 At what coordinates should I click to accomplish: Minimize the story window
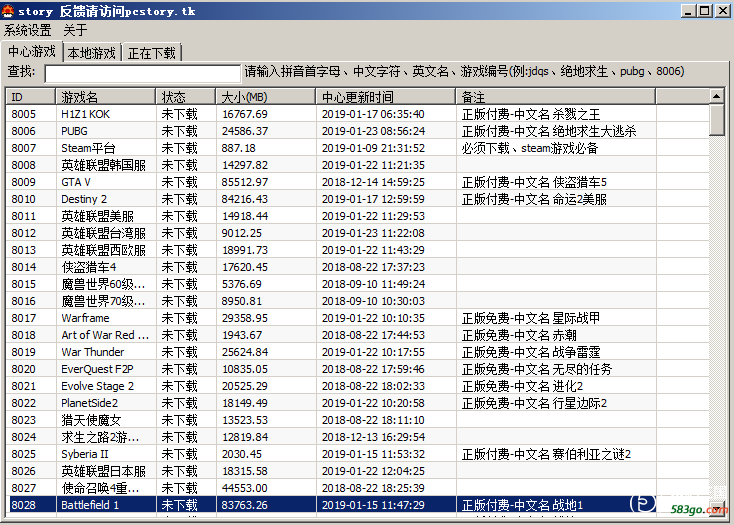[687, 11]
